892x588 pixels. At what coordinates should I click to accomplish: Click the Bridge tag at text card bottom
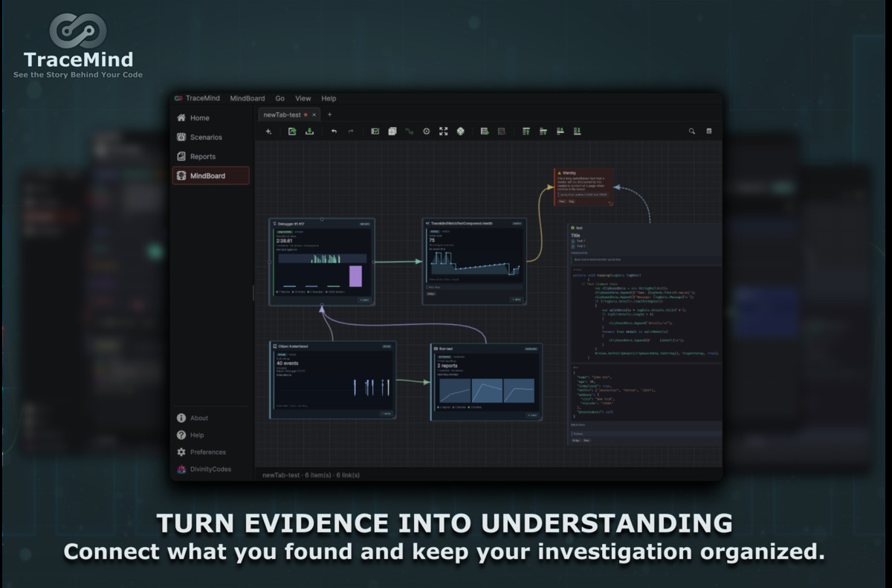(575, 440)
